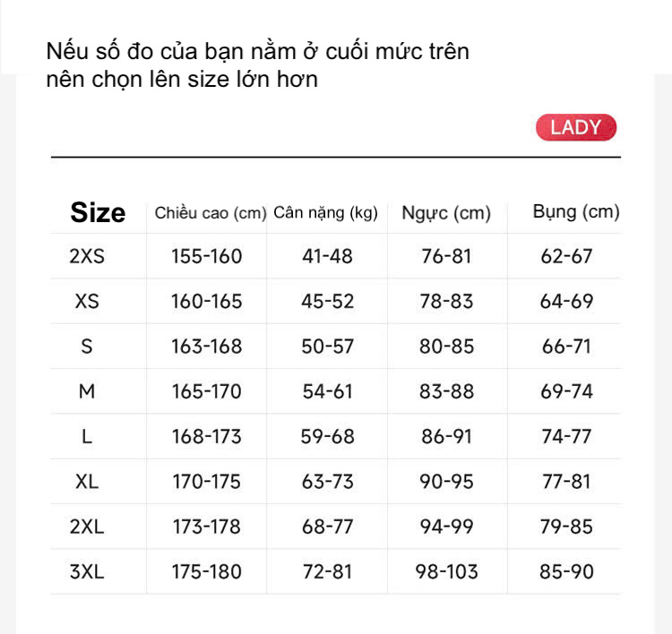The width and height of the screenshot is (672, 634).
Task: Select the 3XL size row label
Action: click(87, 571)
